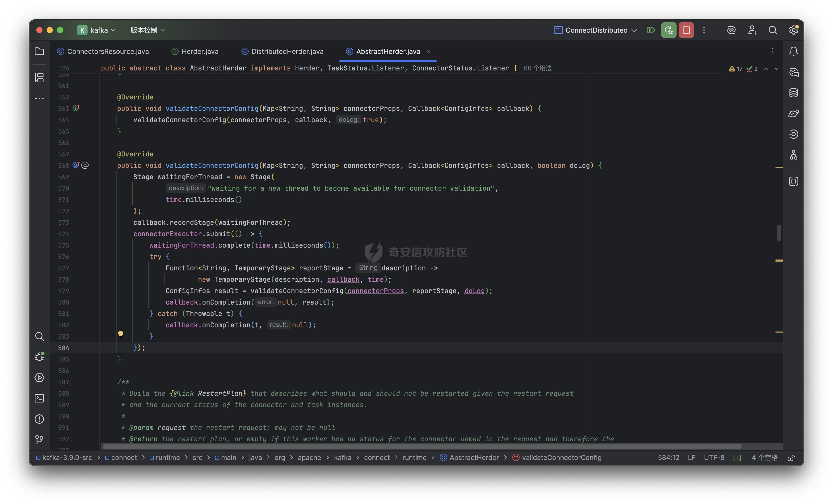This screenshot has width=833, height=504.
Task: Open the Structure tool window icon
Action: pos(40,77)
